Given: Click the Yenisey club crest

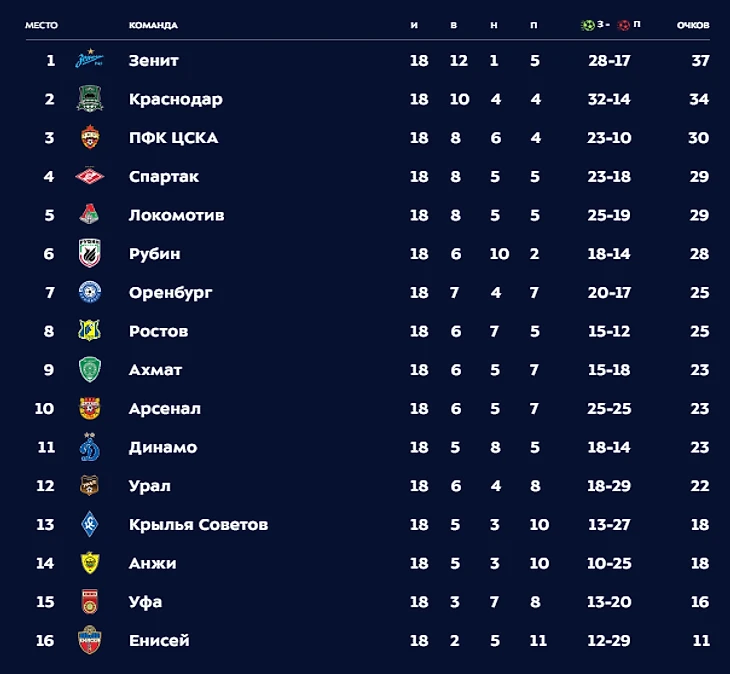Looking at the screenshot, I should point(90,641).
